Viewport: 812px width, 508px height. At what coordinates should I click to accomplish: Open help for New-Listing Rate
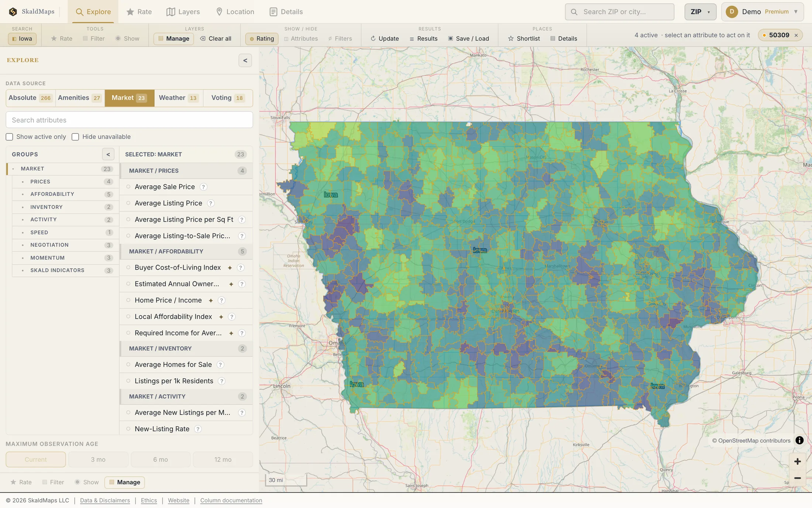tap(198, 429)
